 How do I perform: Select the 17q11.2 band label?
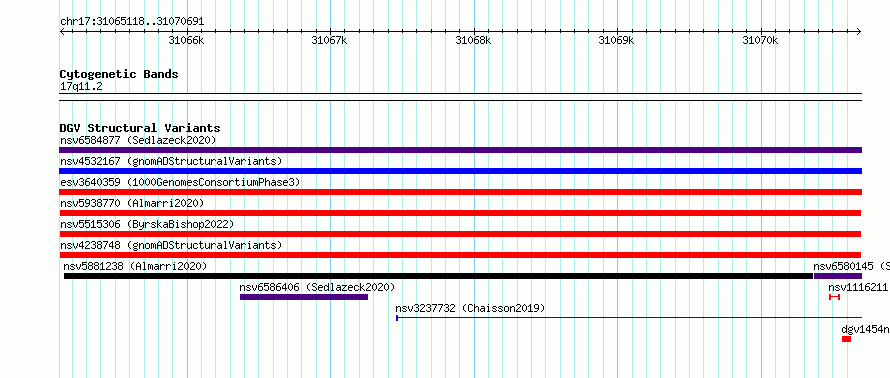point(81,87)
